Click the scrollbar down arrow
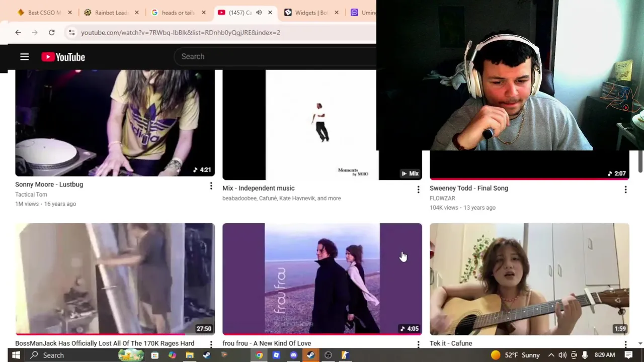This screenshot has height=362, width=644. point(640,343)
